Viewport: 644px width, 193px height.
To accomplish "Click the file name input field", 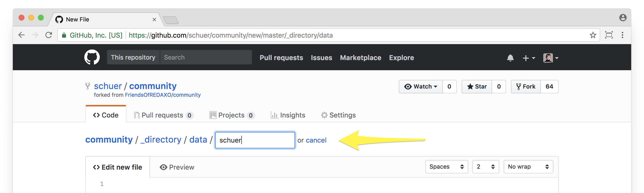I will click(x=255, y=140).
